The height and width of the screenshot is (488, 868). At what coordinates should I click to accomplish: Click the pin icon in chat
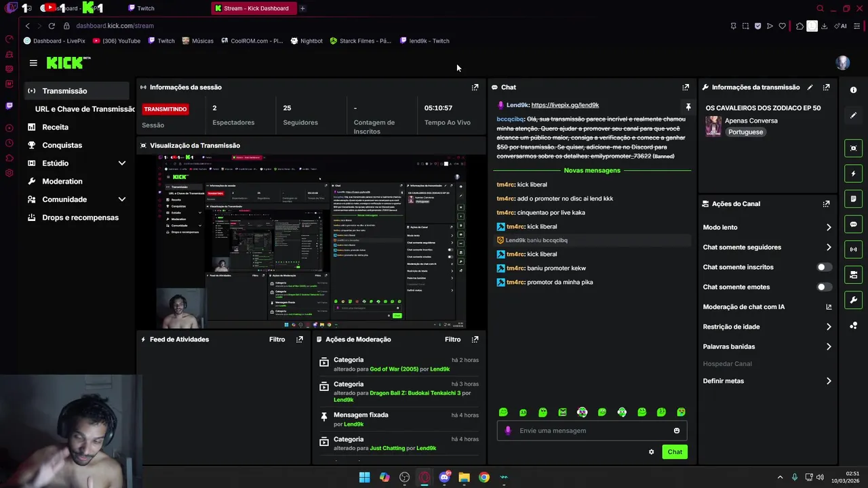(688, 107)
